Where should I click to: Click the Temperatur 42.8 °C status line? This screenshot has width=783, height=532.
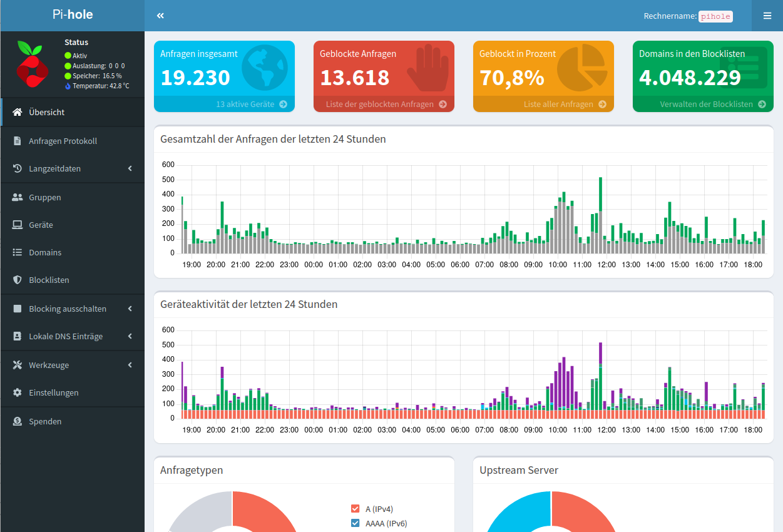tap(97, 86)
